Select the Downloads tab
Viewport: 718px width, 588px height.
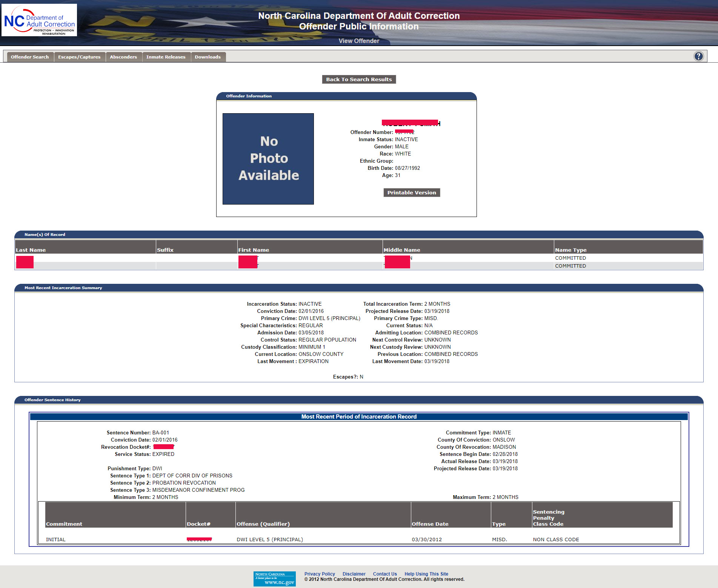[208, 57]
